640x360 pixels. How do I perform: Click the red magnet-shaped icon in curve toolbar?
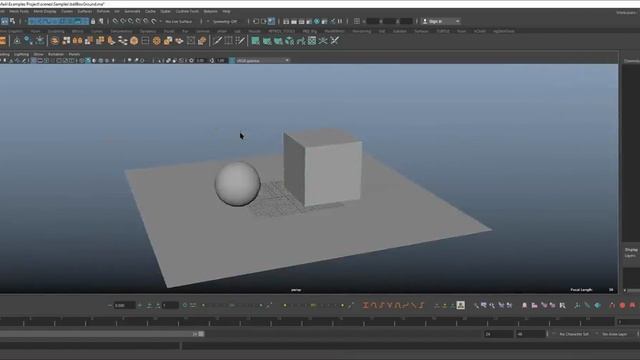(612, 305)
